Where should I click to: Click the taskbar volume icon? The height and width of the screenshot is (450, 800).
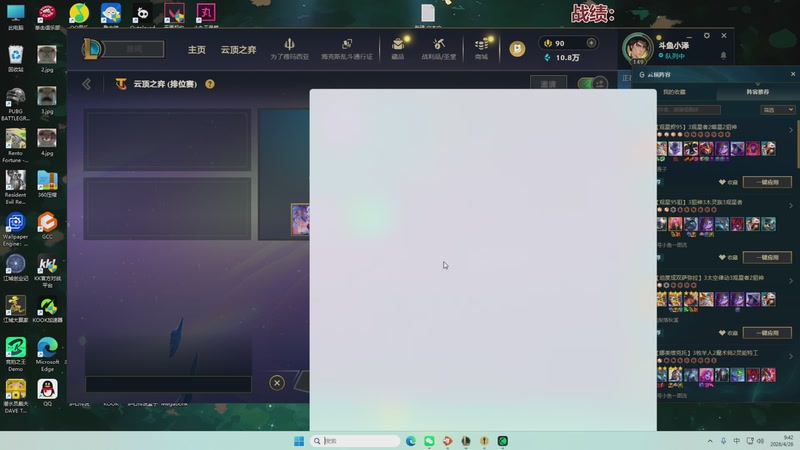(x=761, y=441)
